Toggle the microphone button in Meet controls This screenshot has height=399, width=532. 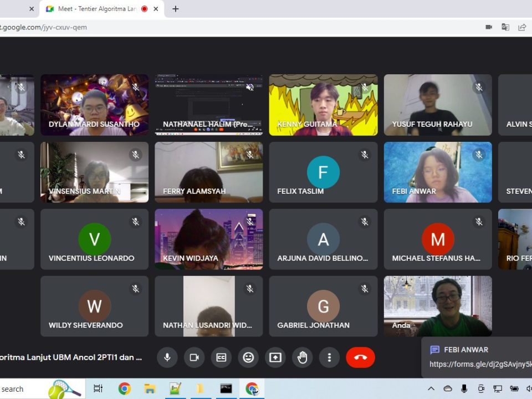(x=167, y=357)
